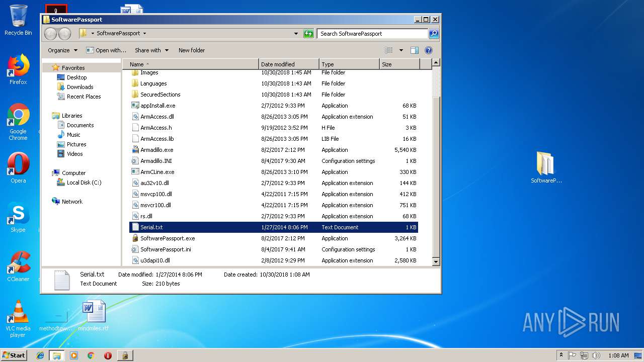
Task: Open the Share with dropdown
Action: [151, 50]
